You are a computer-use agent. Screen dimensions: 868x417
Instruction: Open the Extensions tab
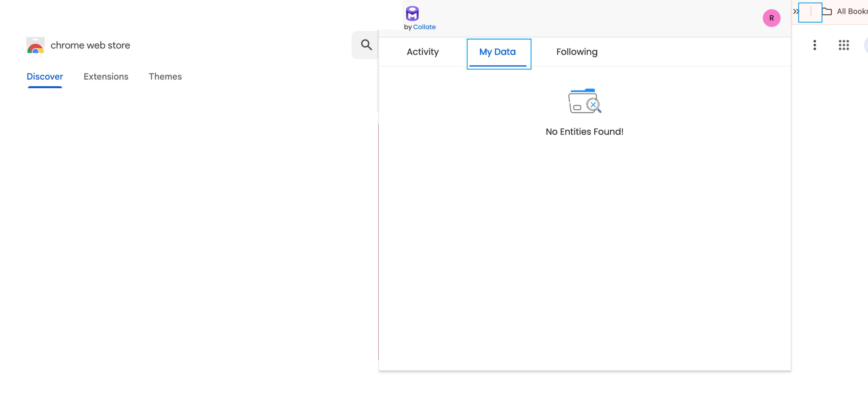[x=106, y=77]
